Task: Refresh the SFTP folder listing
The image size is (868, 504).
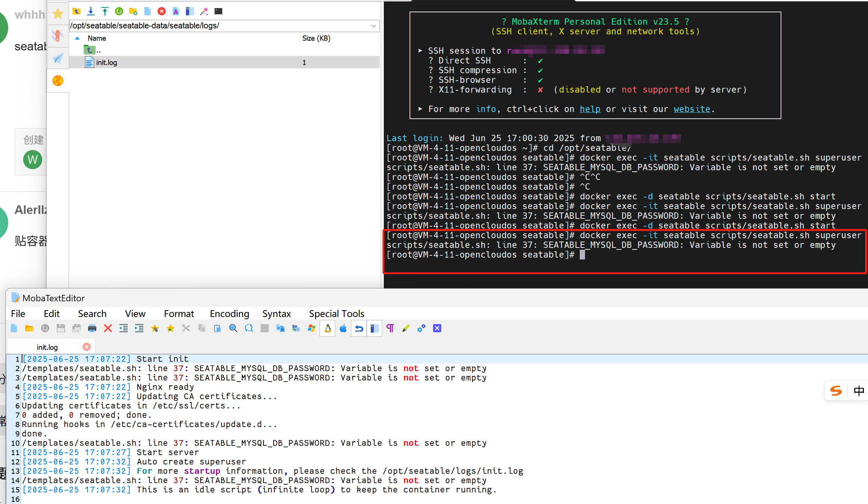Action: (119, 11)
